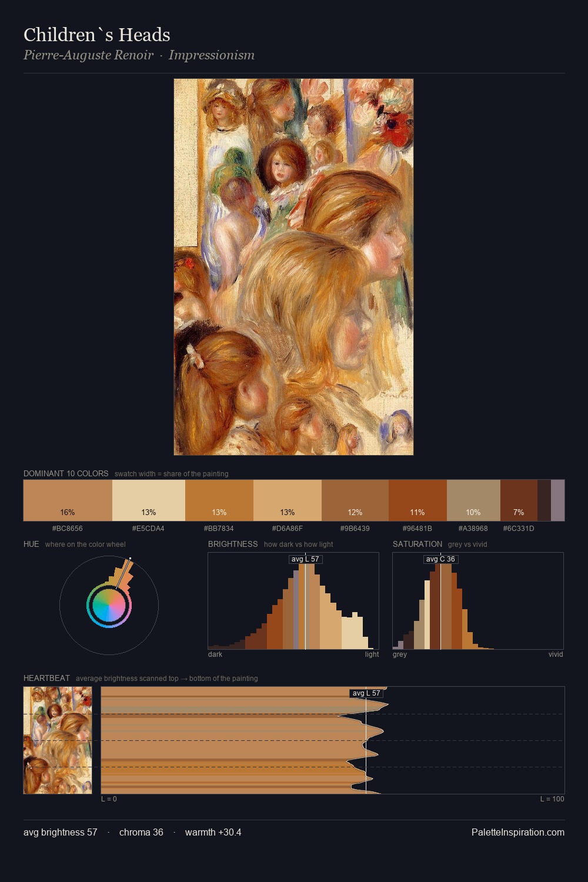Click the hex code #E5CDA4 label
This screenshot has height=882, width=588.
(149, 529)
